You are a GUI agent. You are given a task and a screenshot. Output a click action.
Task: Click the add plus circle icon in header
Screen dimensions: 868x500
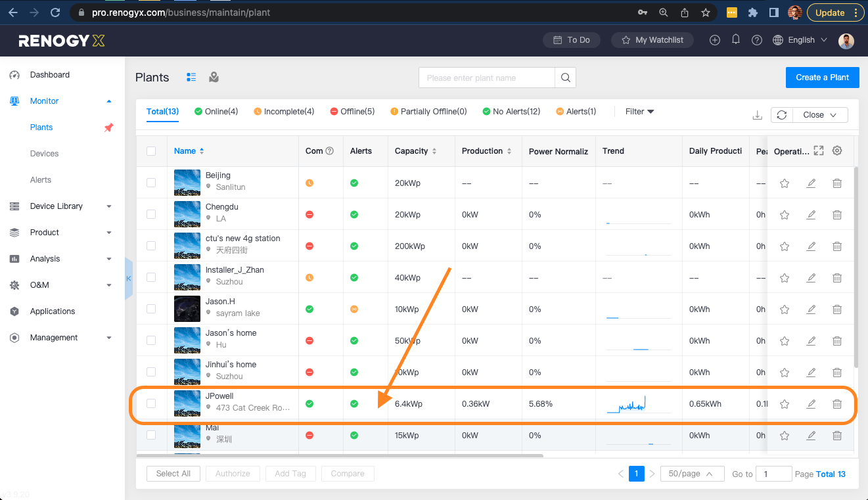[x=715, y=40]
